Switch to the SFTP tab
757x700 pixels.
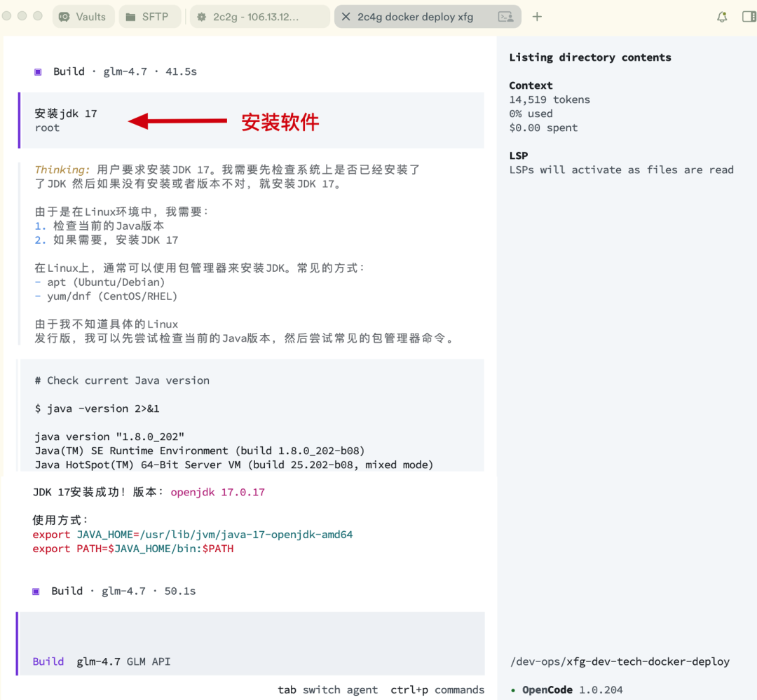[x=149, y=17]
